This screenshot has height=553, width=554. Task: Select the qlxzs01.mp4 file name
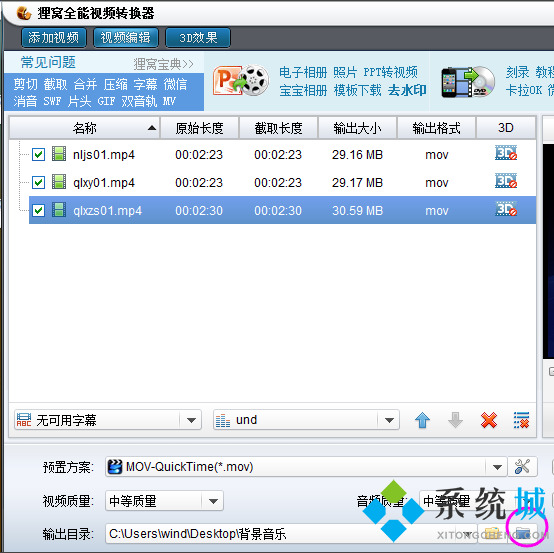(x=107, y=211)
